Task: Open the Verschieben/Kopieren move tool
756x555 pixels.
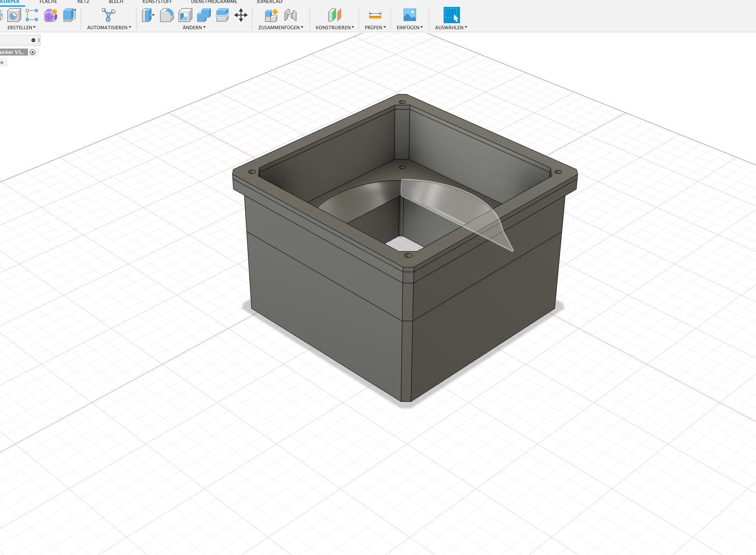Action: (x=241, y=15)
